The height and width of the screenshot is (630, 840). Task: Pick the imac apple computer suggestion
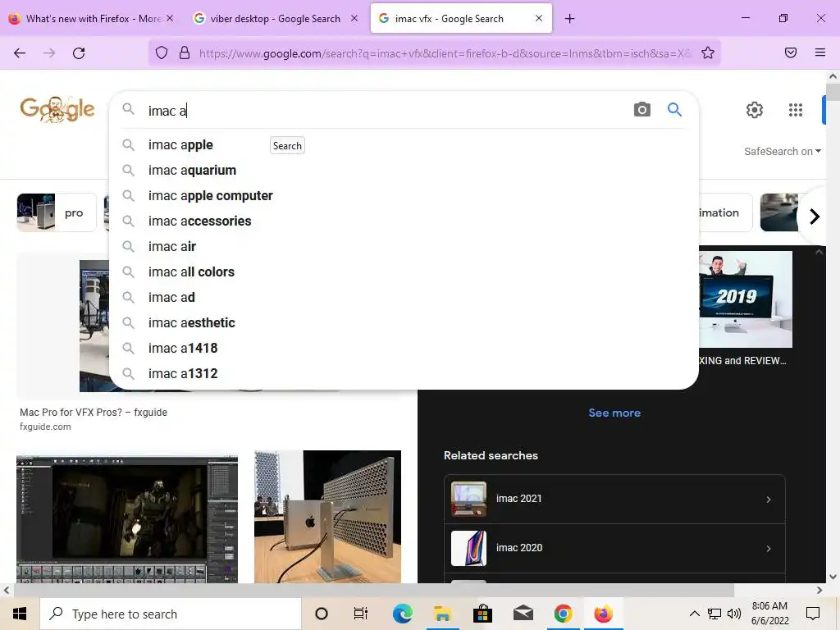tap(404, 195)
